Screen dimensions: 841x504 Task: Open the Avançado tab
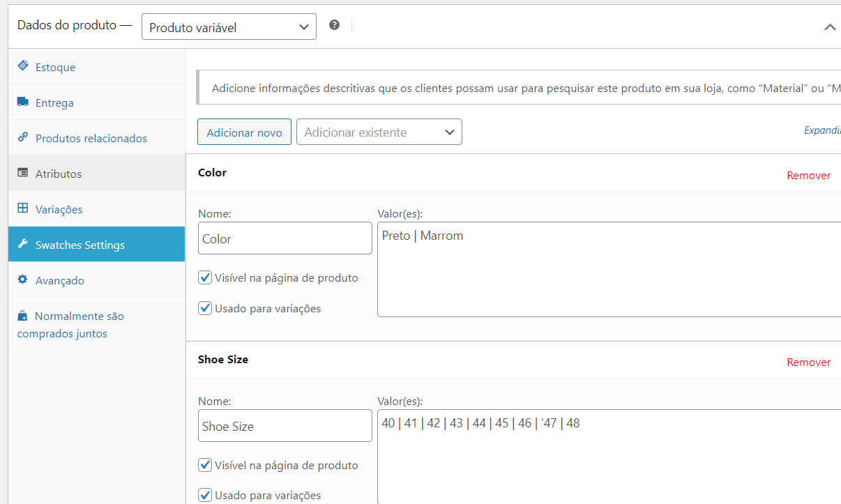point(97,280)
